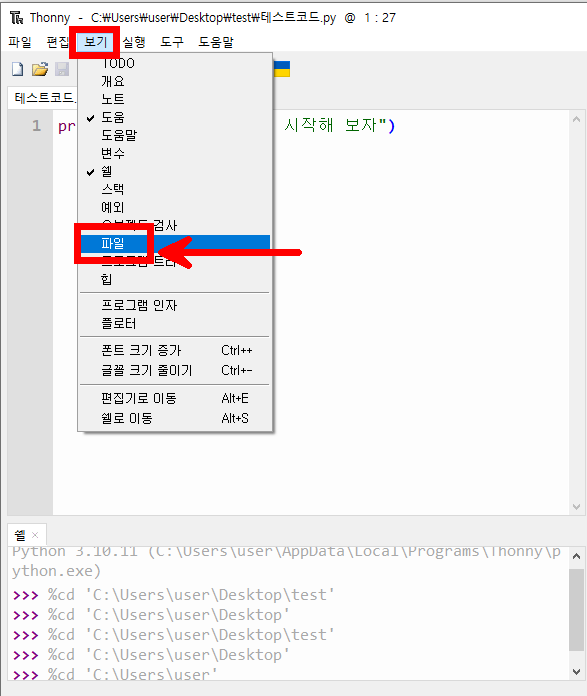This screenshot has height=696, width=587.
Task: Toggle the 플로터 option
Action: point(175,324)
